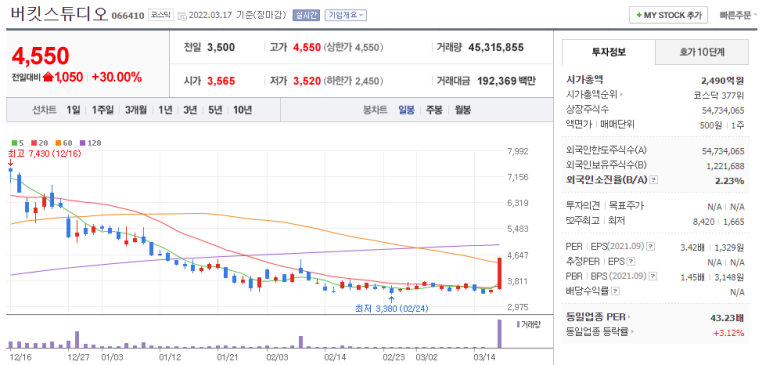Click the 7,992 price axis label
The width and height of the screenshot is (773, 365).
517,151
